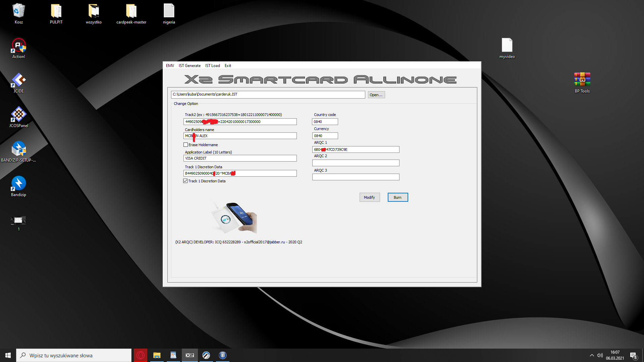Click the Windows search box in the taskbar
Image resolution: width=644 pixels, height=362 pixels.
(74, 355)
